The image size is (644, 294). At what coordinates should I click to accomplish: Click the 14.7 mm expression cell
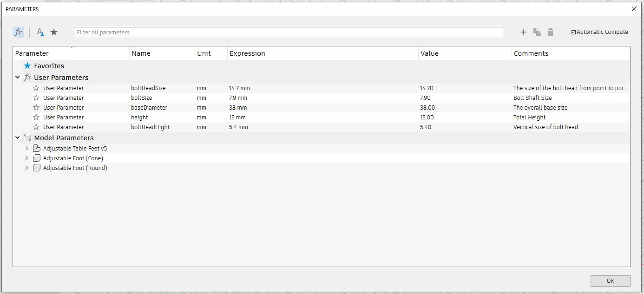pos(239,88)
